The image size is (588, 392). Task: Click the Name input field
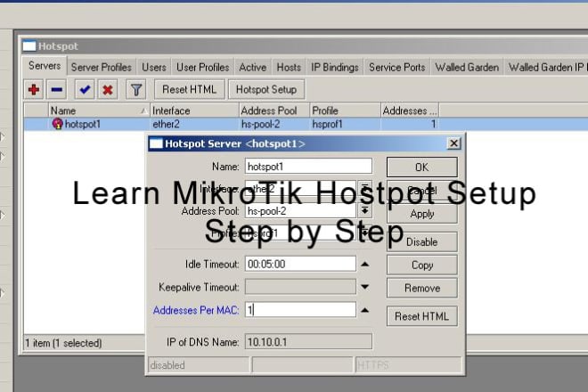(x=308, y=167)
